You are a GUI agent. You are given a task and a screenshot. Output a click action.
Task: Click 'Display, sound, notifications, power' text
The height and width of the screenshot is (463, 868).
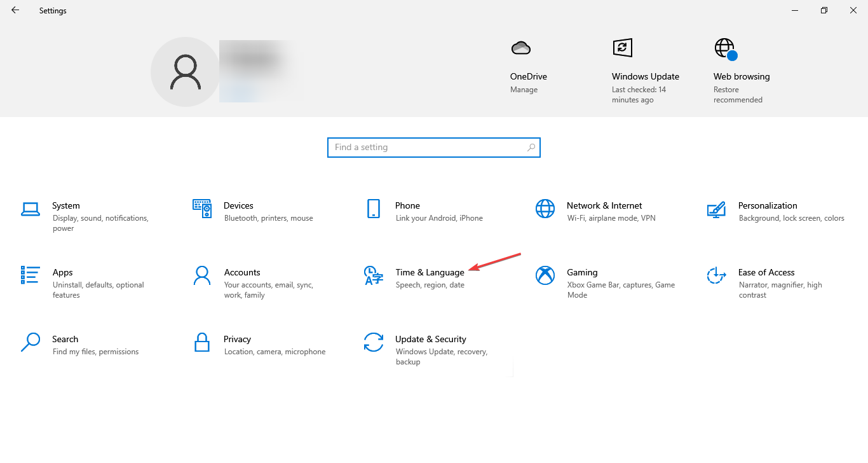tap(100, 223)
